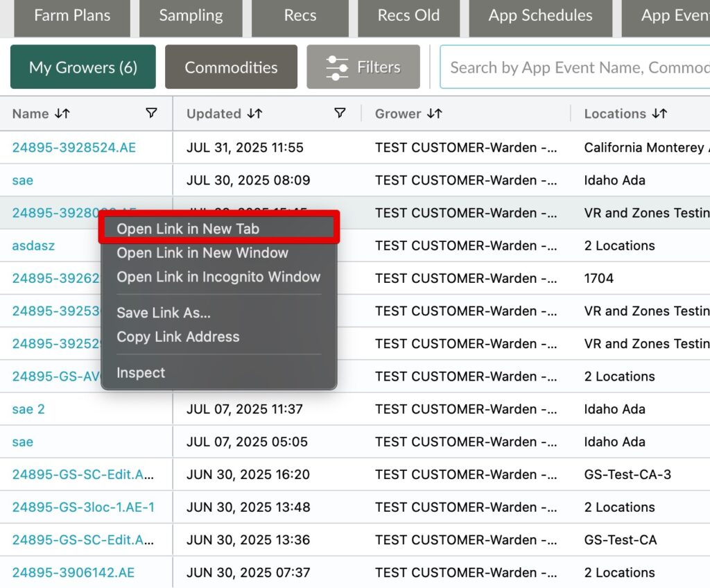Click the JUL 07, 2025 11:37 cell
The width and height of the screenshot is (710, 588).
[245, 409]
